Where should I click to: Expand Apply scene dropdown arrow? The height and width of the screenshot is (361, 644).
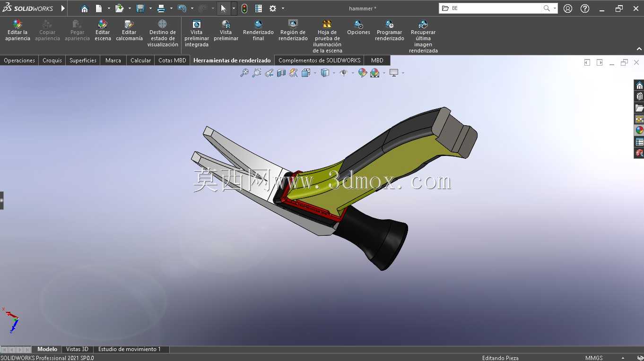pyautogui.click(x=384, y=73)
